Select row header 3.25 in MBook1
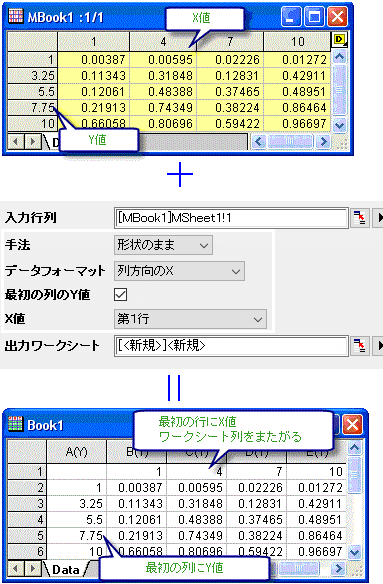Screen dimensions: 383x584 coord(32,76)
